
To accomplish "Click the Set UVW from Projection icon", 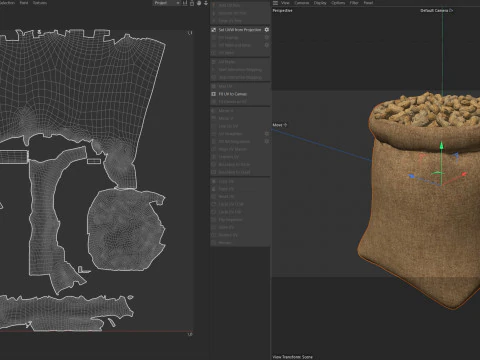I will pyautogui.click(x=214, y=30).
